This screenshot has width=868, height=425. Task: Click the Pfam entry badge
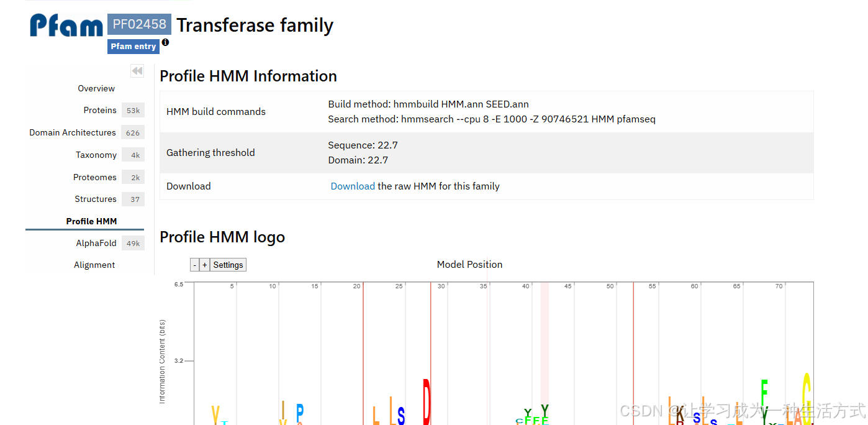point(133,47)
